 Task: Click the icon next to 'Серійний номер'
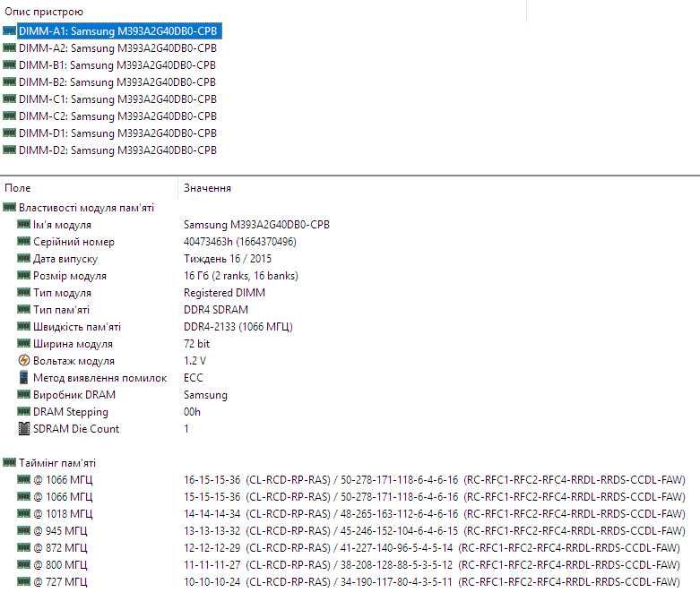tap(23, 241)
